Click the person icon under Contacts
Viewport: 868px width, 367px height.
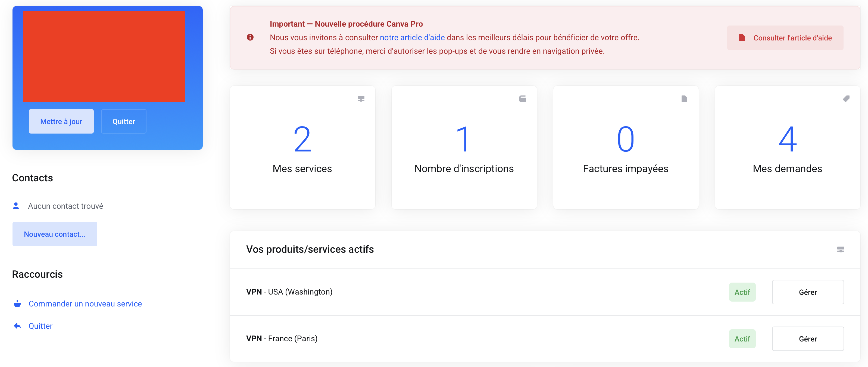pos(16,206)
